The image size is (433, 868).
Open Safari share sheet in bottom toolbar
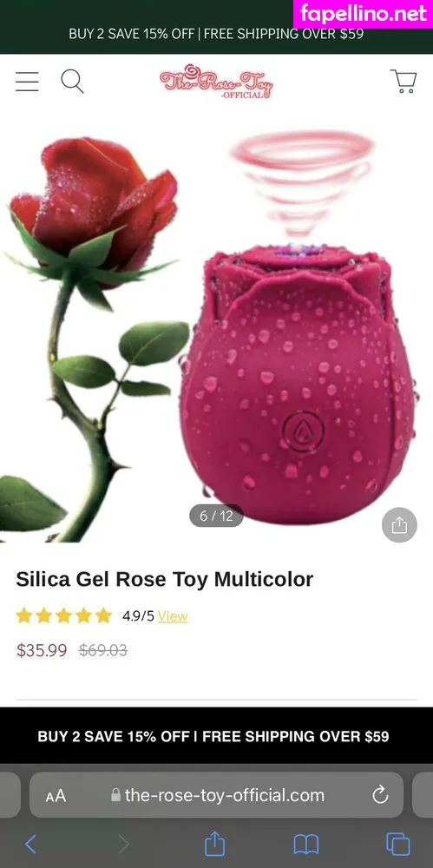pos(214,844)
